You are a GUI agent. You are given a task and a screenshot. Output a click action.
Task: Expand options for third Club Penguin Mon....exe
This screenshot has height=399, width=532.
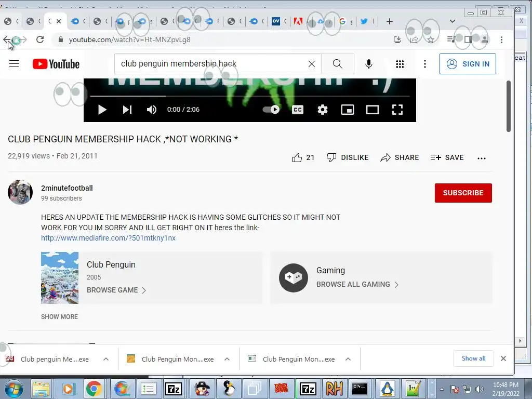(348, 360)
